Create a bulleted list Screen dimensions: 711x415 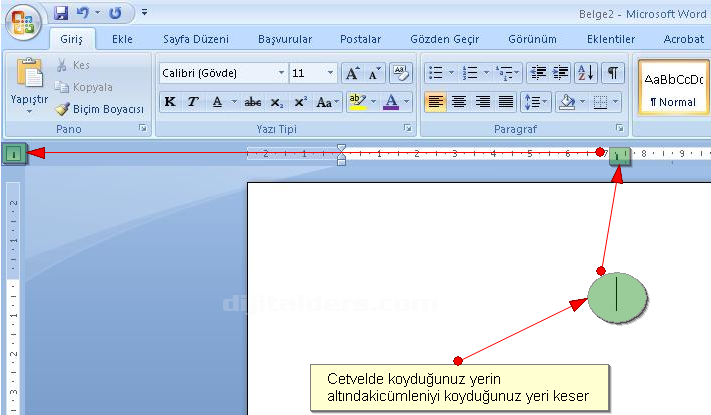(x=435, y=73)
